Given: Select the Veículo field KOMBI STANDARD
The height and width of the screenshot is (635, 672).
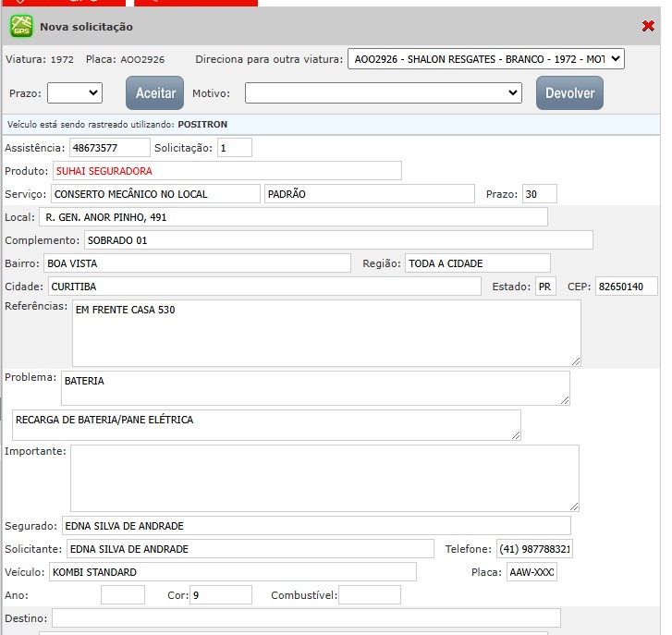Looking at the screenshot, I should [232, 572].
